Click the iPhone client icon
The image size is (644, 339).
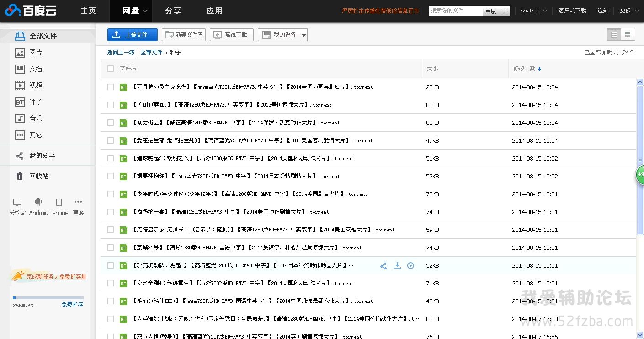click(59, 202)
